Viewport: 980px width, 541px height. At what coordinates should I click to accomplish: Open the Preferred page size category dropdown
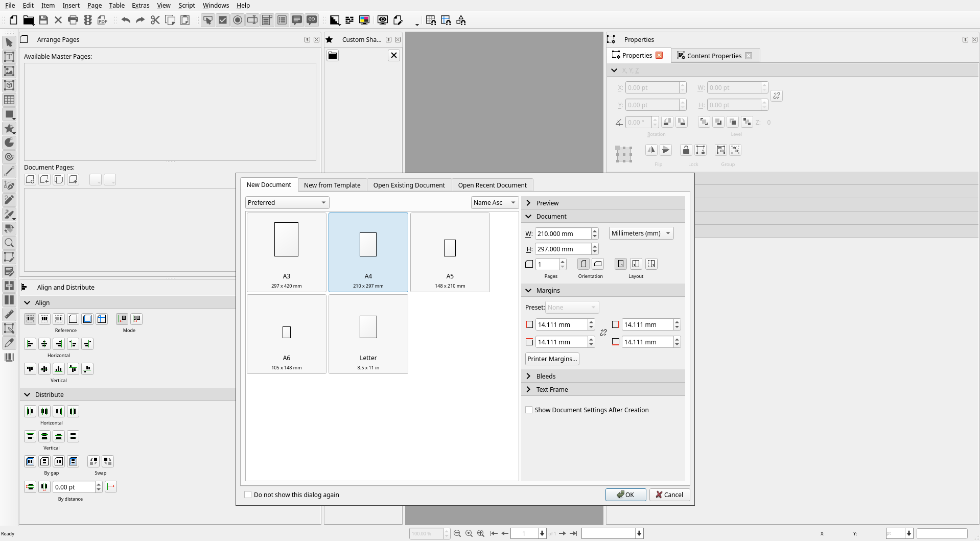pos(287,203)
